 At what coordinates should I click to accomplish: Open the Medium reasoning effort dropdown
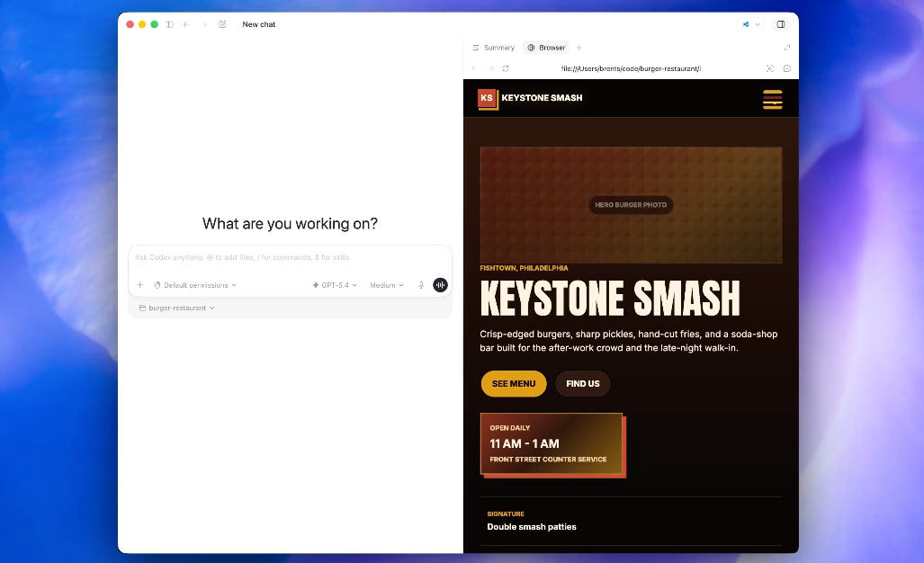[386, 285]
